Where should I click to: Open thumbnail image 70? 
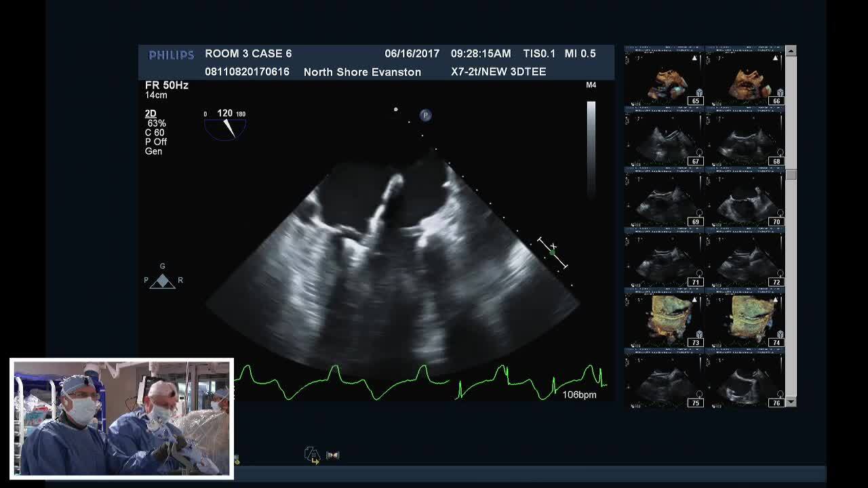point(745,201)
